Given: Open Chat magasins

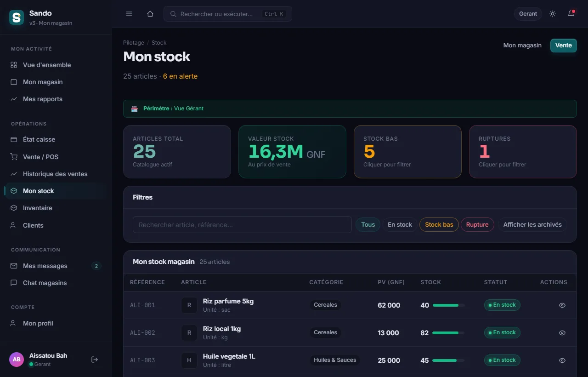Looking at the screenshot, I should [x=56, y=283].
